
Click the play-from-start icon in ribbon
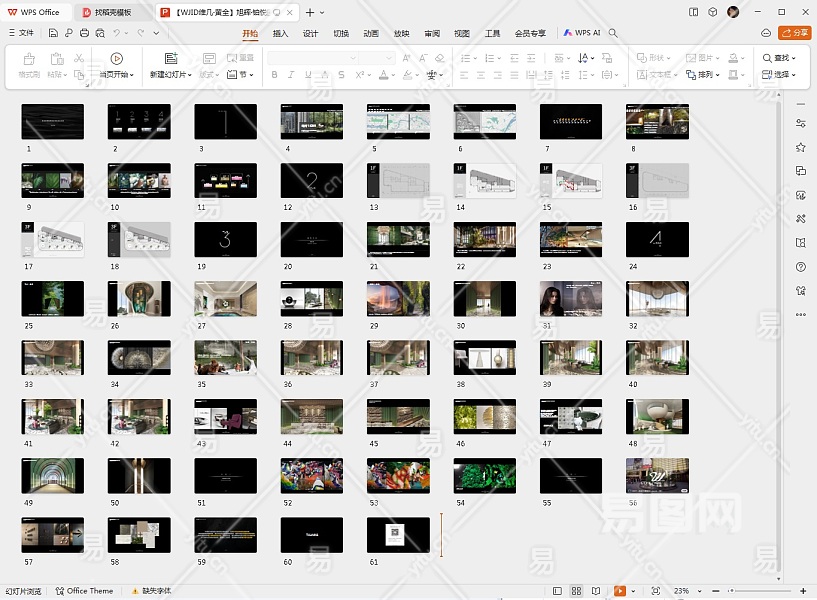tap(117, 59)
